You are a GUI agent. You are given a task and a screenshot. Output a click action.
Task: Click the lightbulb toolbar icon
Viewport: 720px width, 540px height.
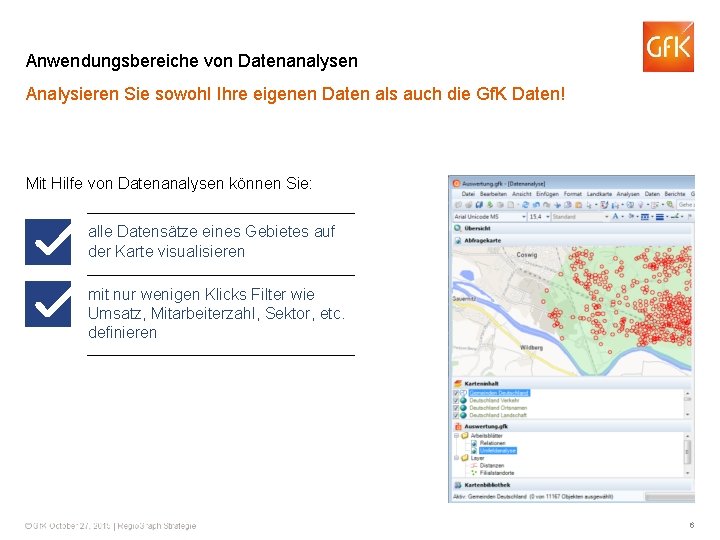pos(641,205)
